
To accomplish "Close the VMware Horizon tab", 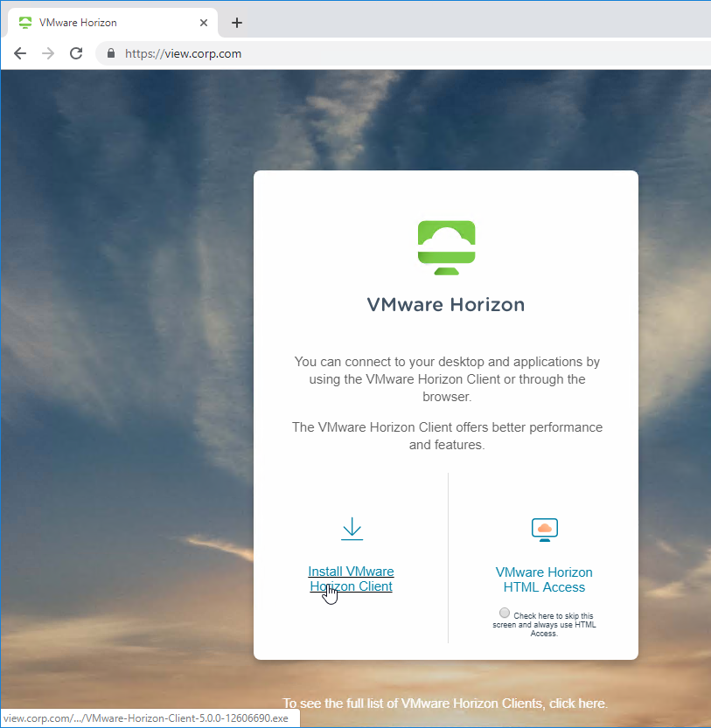I will click(x=204, y=23).
